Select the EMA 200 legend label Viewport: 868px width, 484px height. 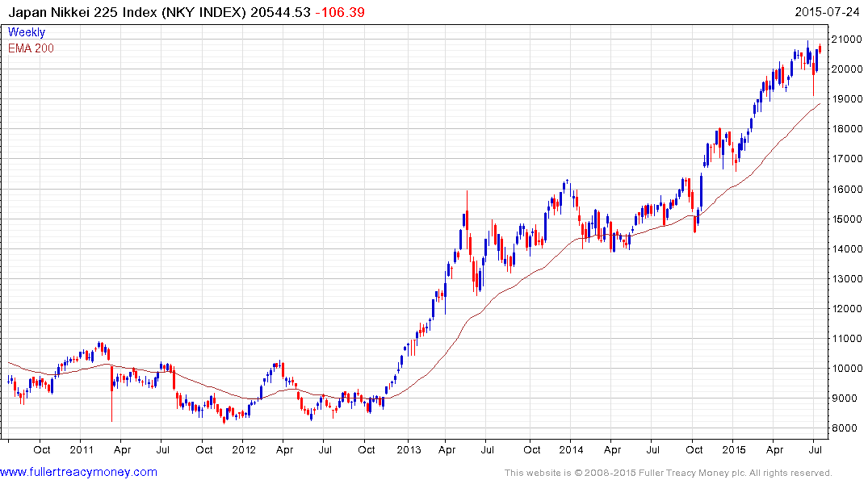tap(31, 48)
